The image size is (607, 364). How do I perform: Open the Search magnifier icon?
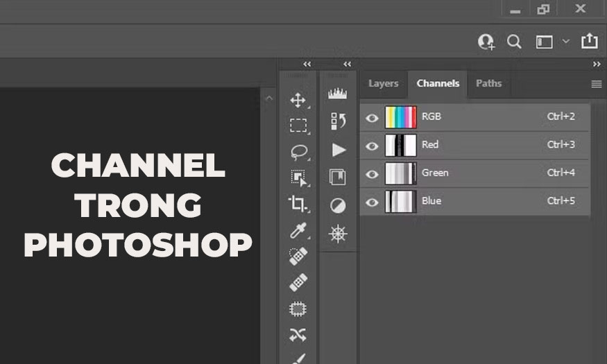pos(514,42)
